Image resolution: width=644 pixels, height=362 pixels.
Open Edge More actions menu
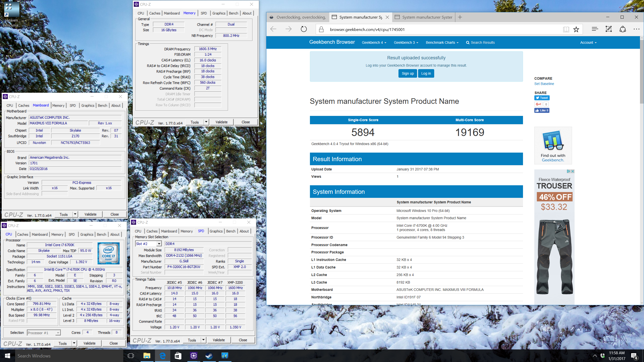coord(636,29)
